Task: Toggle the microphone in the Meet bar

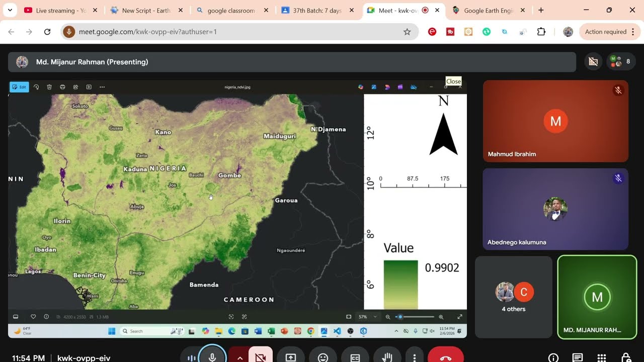Action: click(212, 357)
